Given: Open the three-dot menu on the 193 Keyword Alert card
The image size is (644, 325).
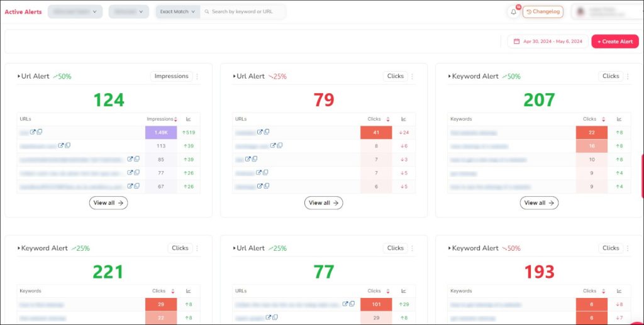Looking at the screenshot, I should (x=628, y=248).
